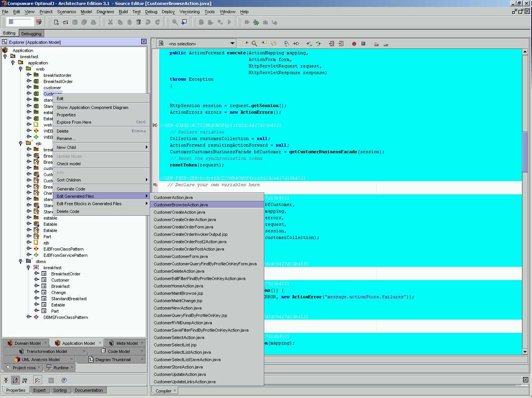Screen dimensions: 532x398
Task: Switch to the Domain Model tab
Action: point(25,343)
